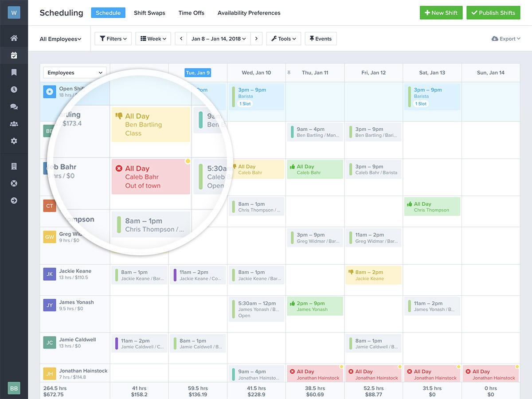Select the Fri, Jan 12 day header

click(x=373, y=73)
